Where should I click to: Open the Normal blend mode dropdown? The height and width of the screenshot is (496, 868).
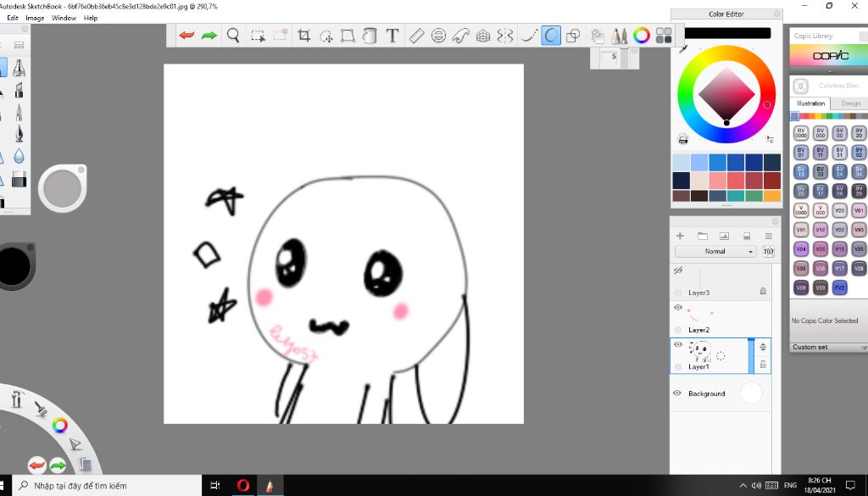pos(715,252)
